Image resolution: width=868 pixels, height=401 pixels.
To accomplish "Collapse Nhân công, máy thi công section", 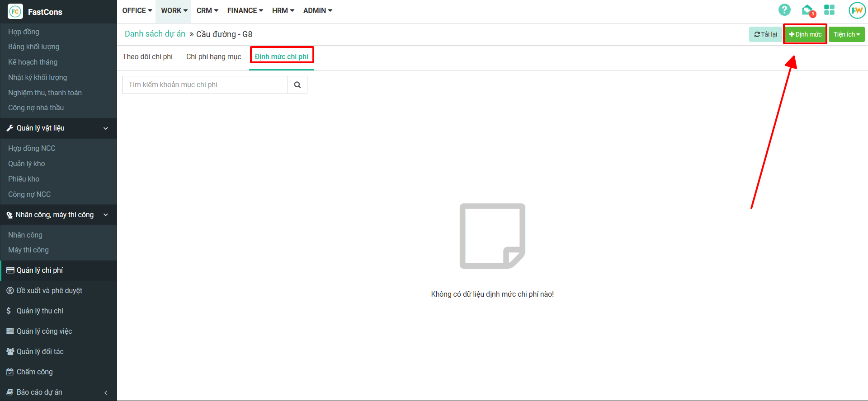I will pyautogui.click(x=106, y=215).
